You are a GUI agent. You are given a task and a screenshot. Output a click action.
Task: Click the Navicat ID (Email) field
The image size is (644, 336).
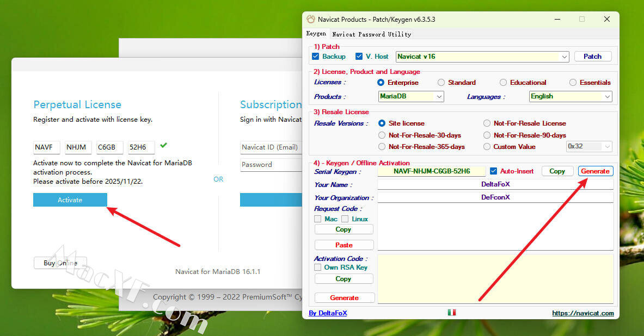(x=271, y=147)
